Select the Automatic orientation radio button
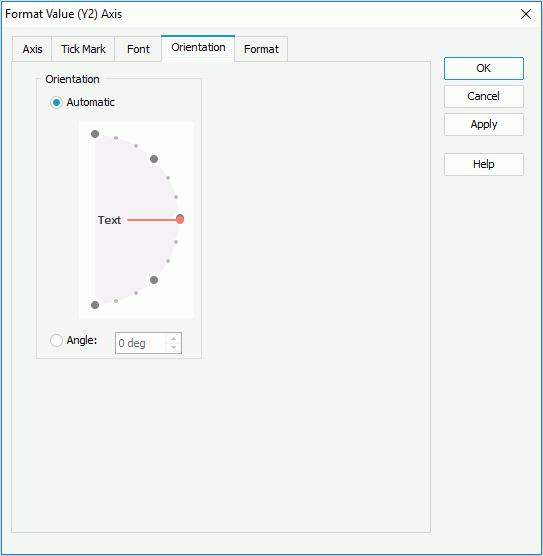Image resolution: width=543 pixels, height=556 pixels. pyautogui.click(x=56, y=102)
